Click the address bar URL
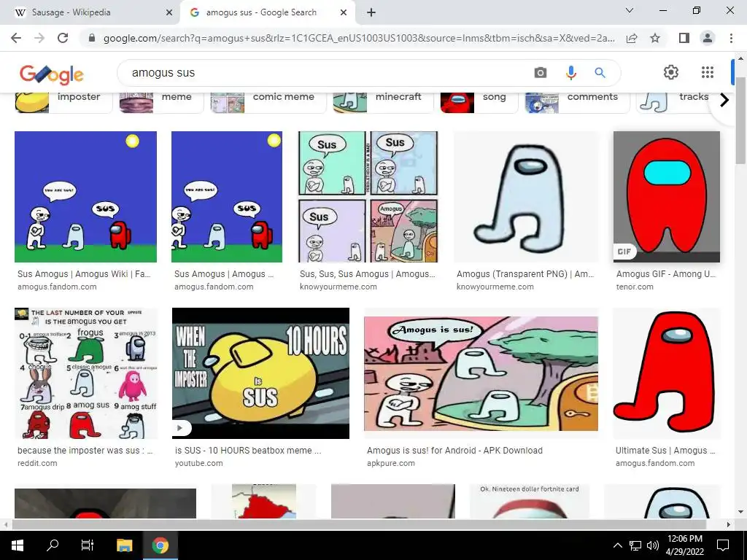 tap(359, 38)
